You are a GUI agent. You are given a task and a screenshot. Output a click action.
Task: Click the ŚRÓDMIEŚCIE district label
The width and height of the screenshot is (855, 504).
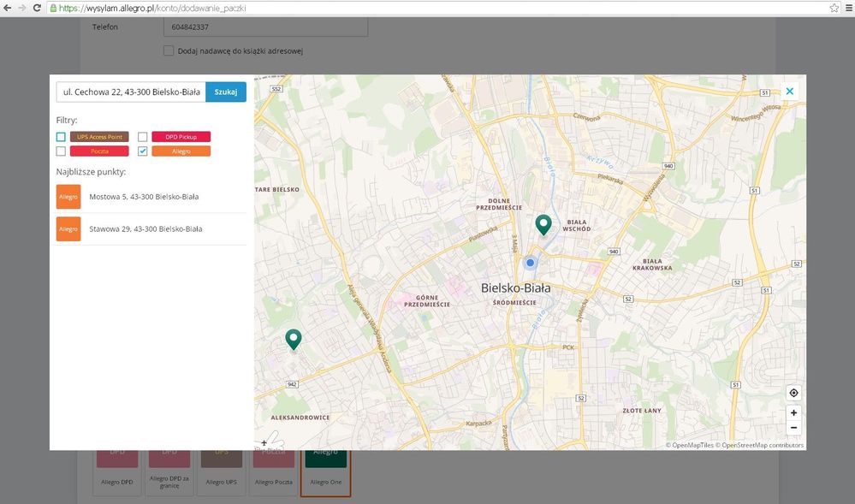(514, 302)
